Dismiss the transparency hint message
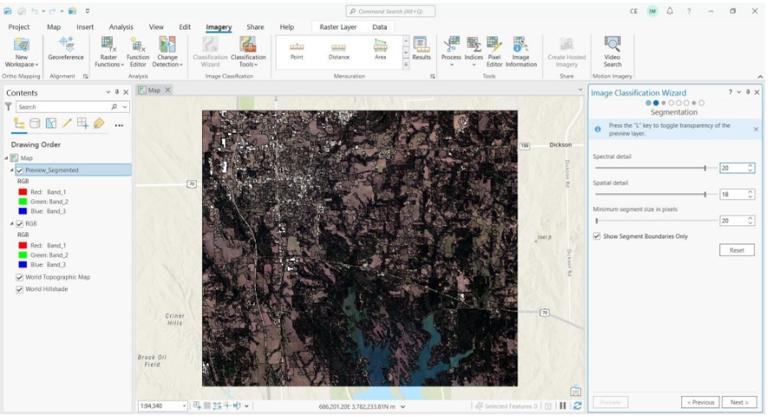This screenshot has width=768, height=417. coord(756,129)
